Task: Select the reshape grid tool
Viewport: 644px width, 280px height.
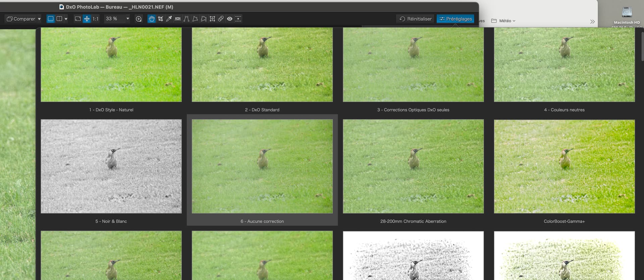Action: pyautogui.click(x=212, y=19)
